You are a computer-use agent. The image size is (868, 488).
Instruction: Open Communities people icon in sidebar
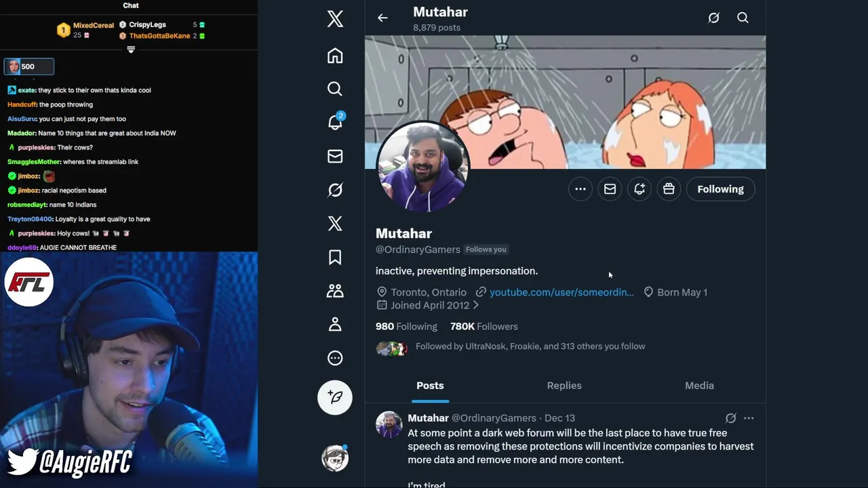pyautogui.click(x=335, y=291)
